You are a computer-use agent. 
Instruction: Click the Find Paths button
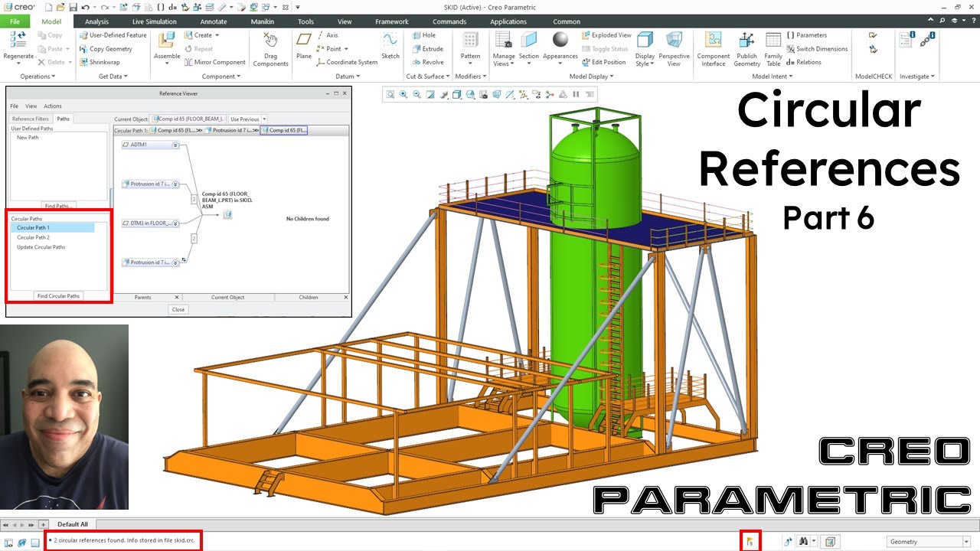pos(58,206)
